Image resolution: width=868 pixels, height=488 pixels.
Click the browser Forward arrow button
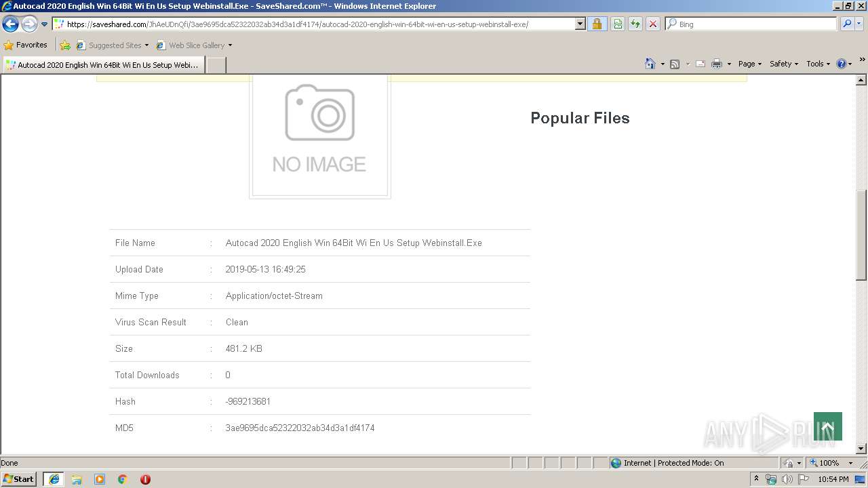coord(29,24)
